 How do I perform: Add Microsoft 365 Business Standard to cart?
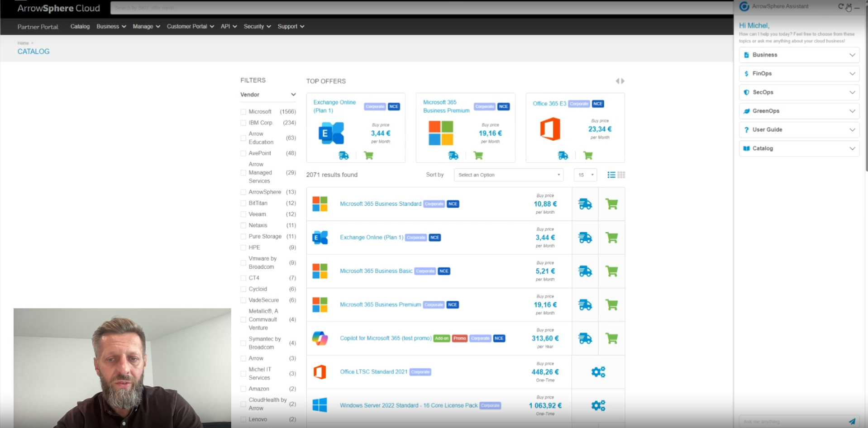[x=611, y=204]
